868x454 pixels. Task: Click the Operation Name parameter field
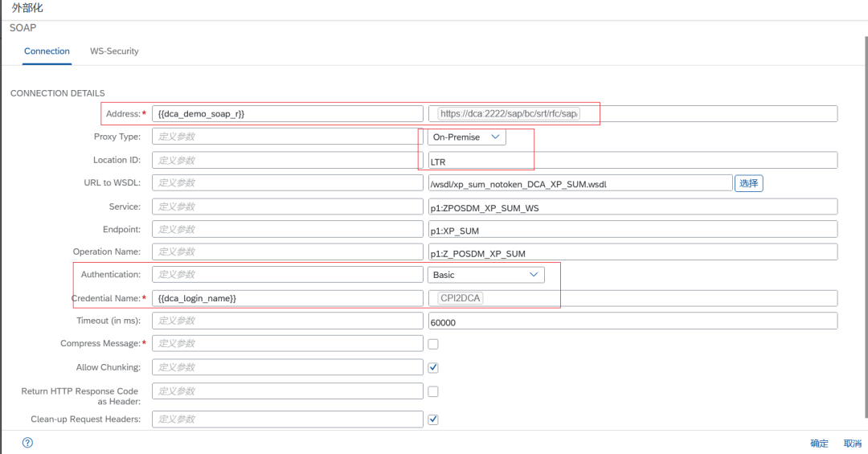click(287, 252)
